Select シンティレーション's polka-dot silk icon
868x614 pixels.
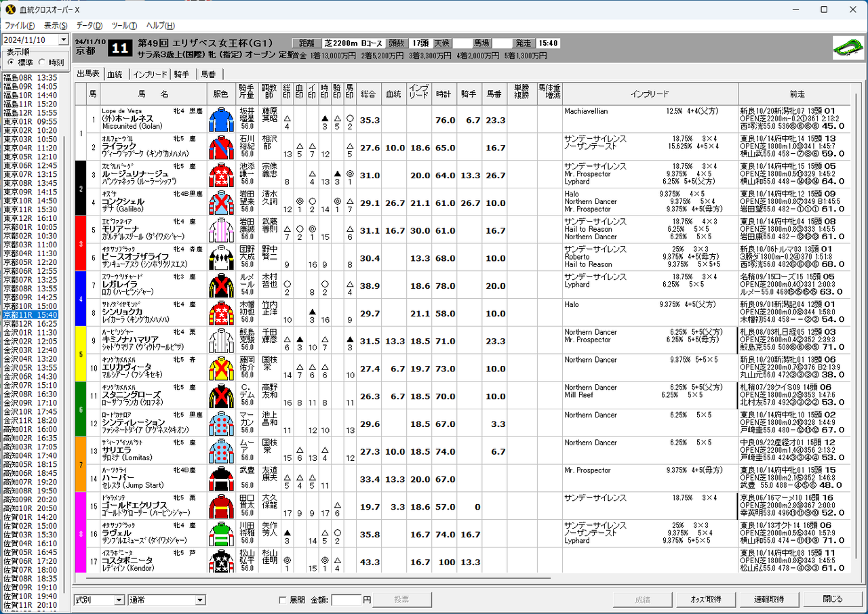coord(220,424)
